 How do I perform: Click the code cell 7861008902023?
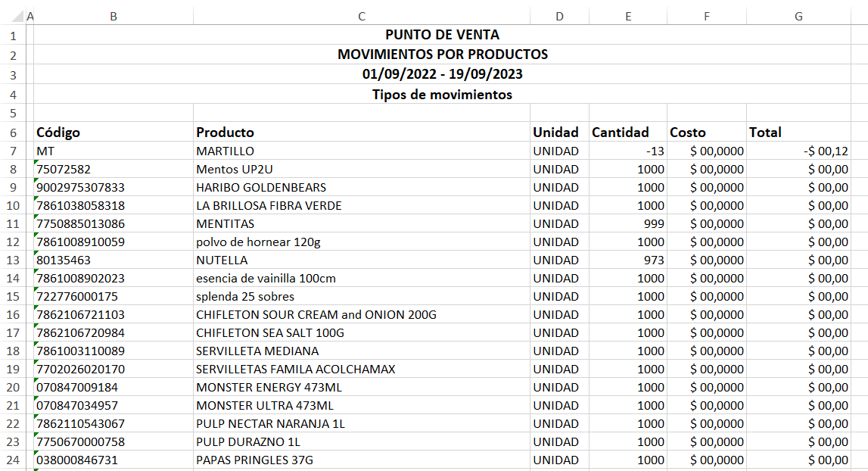click(x=114, y=278)
